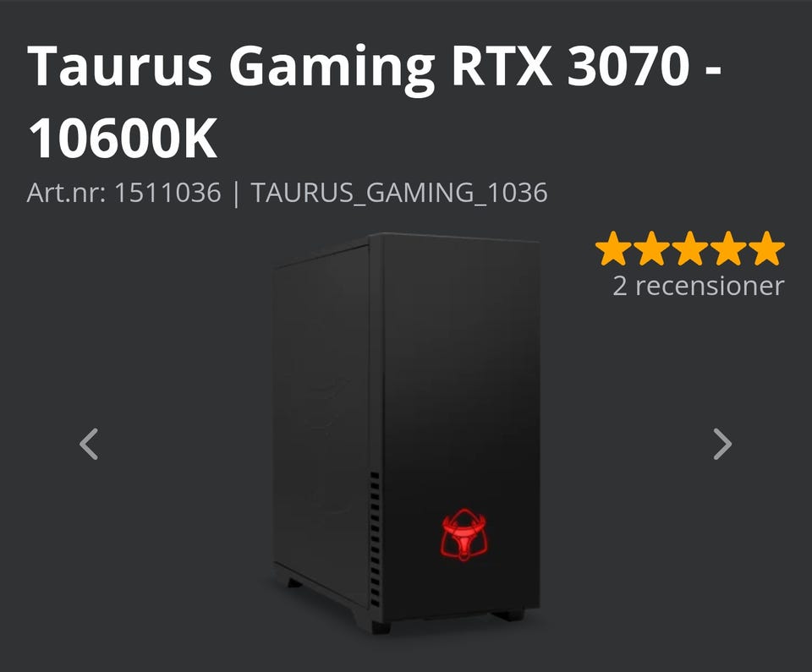This screenshot has height=672, width=812.
Task: Click the Taurus Gaming RTX 3070 title
Action: coord(374,101)
